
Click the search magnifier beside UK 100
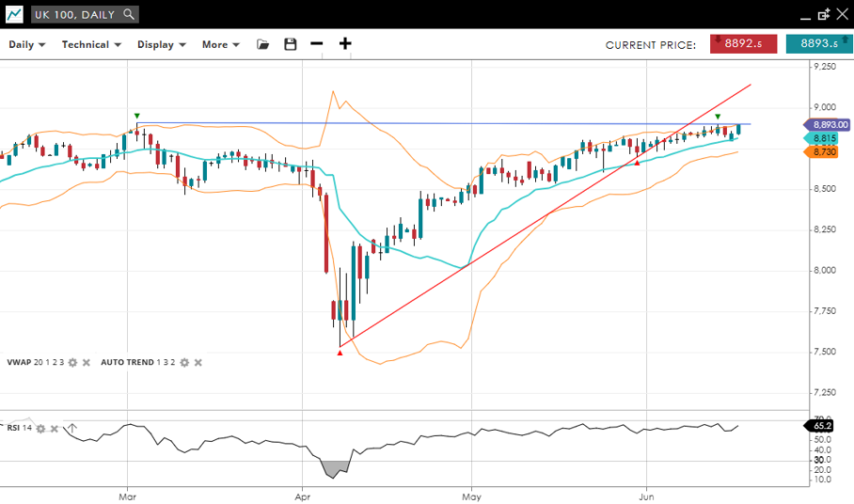(x=129, y=14)
